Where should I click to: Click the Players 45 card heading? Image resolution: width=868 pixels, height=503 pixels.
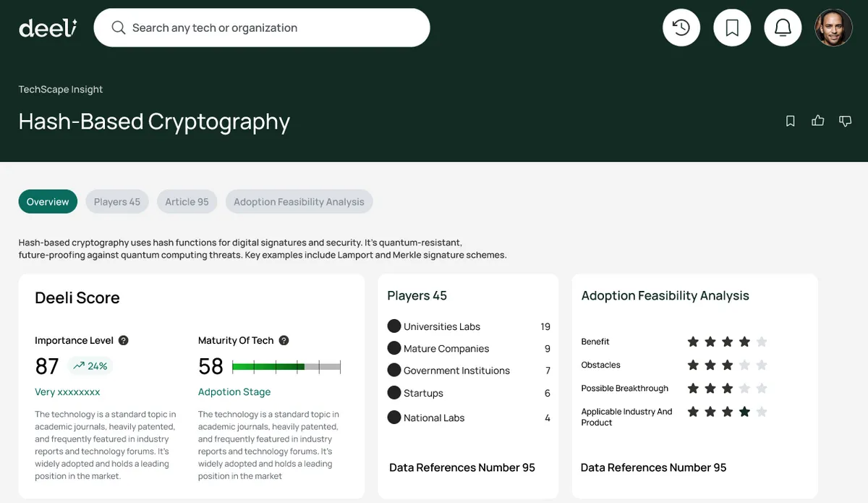click(x=417, y=295)
